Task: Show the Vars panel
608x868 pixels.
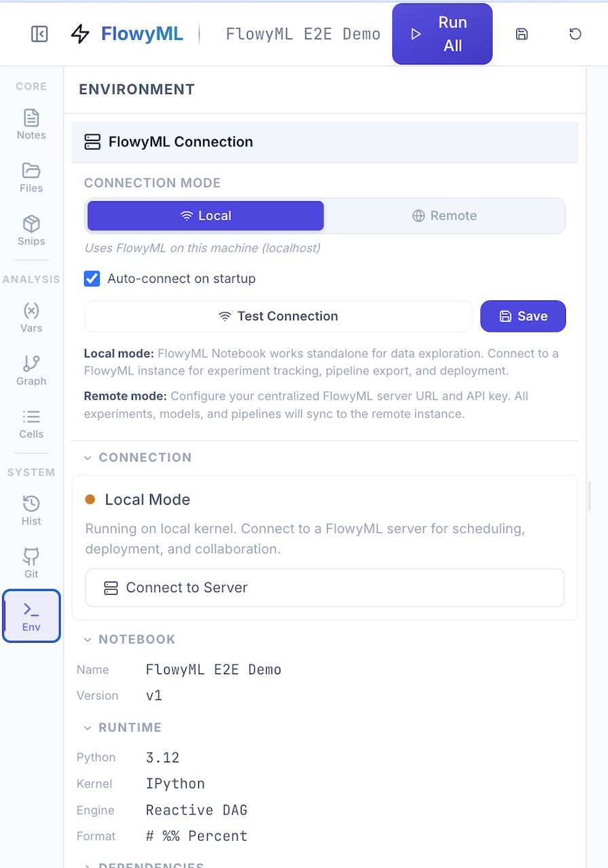Action: point(31,317)
